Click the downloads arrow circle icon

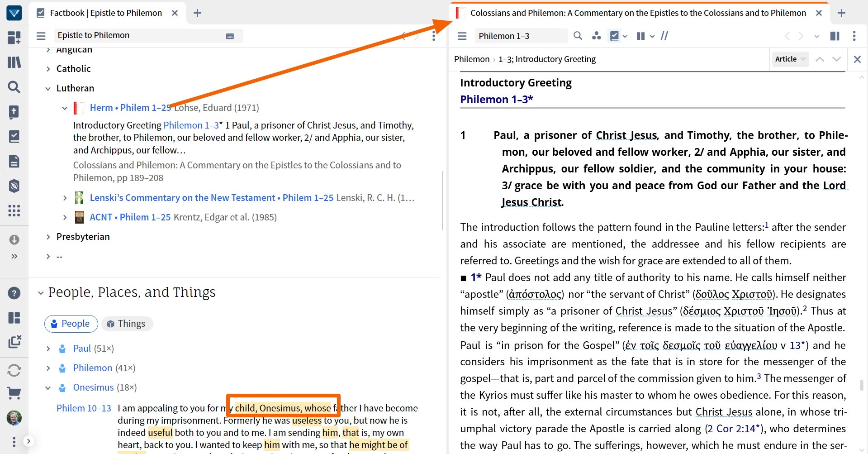coord(14,239)
